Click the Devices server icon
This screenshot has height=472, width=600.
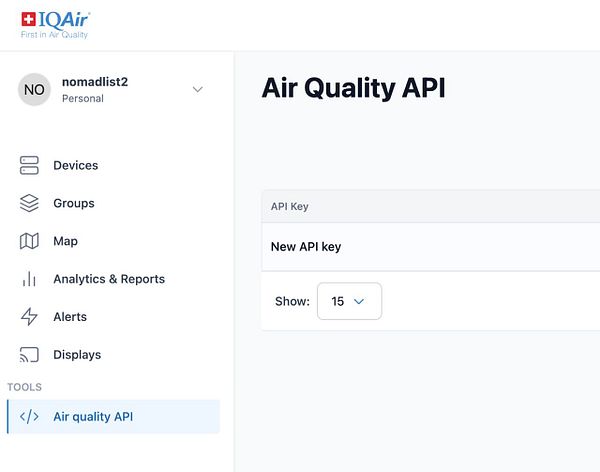[29, 165]
